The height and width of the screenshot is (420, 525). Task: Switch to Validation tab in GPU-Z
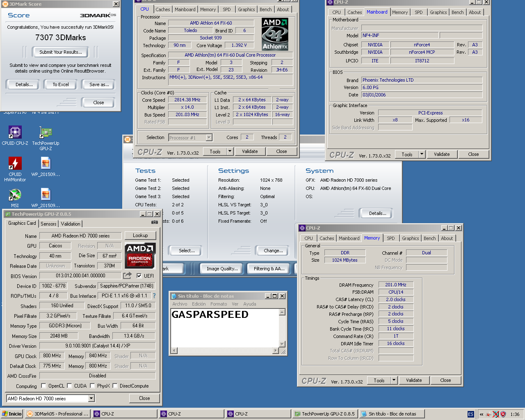[71, 224]
